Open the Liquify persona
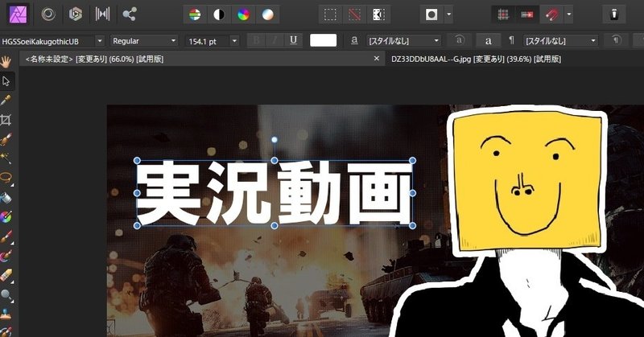The width and height of the screenshot is (644, 337). pos(48,14)
